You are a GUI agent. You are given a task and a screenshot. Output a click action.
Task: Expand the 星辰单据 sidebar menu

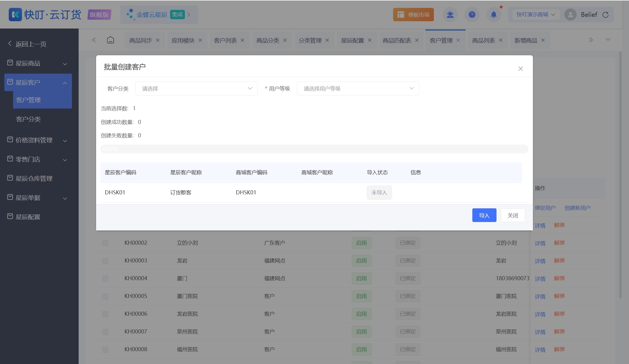[38, 198]
